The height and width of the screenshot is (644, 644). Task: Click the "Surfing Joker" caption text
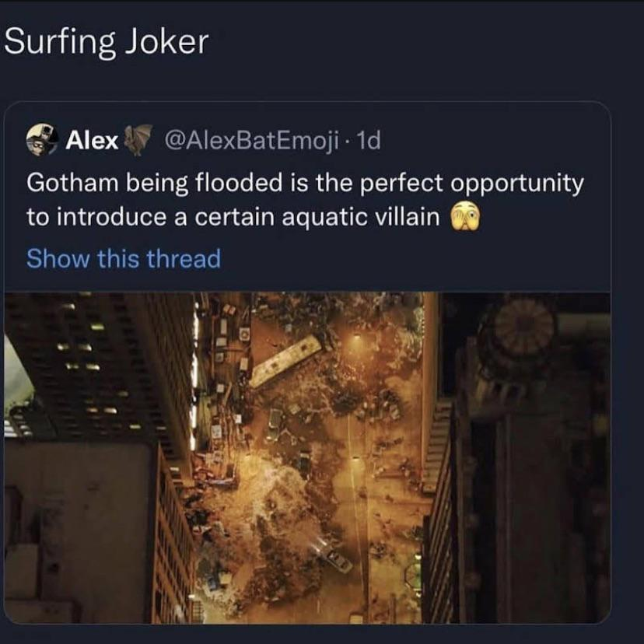(107, 42)
